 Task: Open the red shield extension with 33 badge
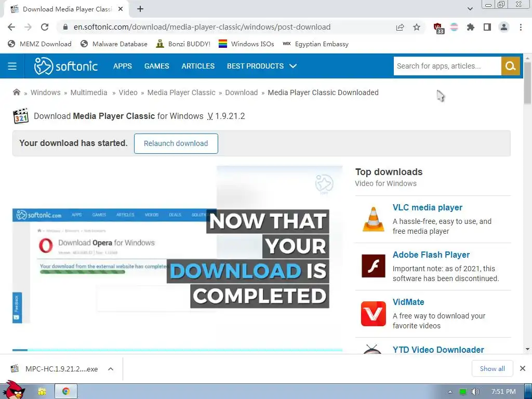(x=438, y=28)
